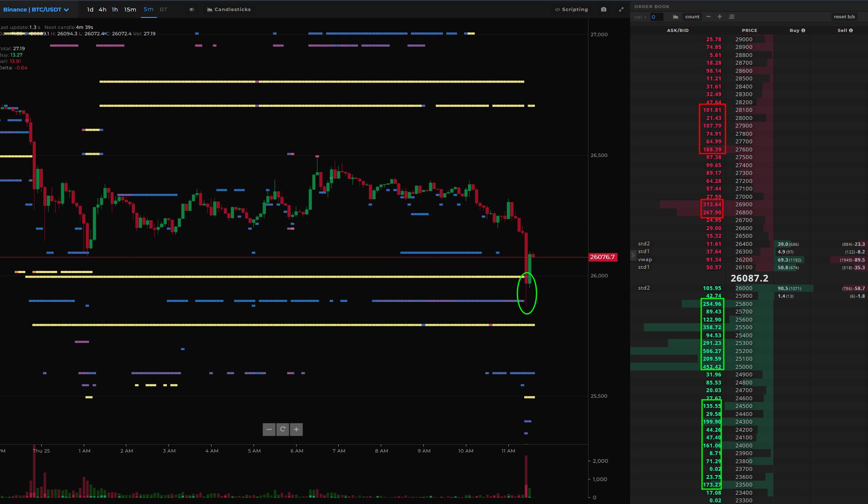Open the Candlesticks chart type menu

tap(229, 9)
